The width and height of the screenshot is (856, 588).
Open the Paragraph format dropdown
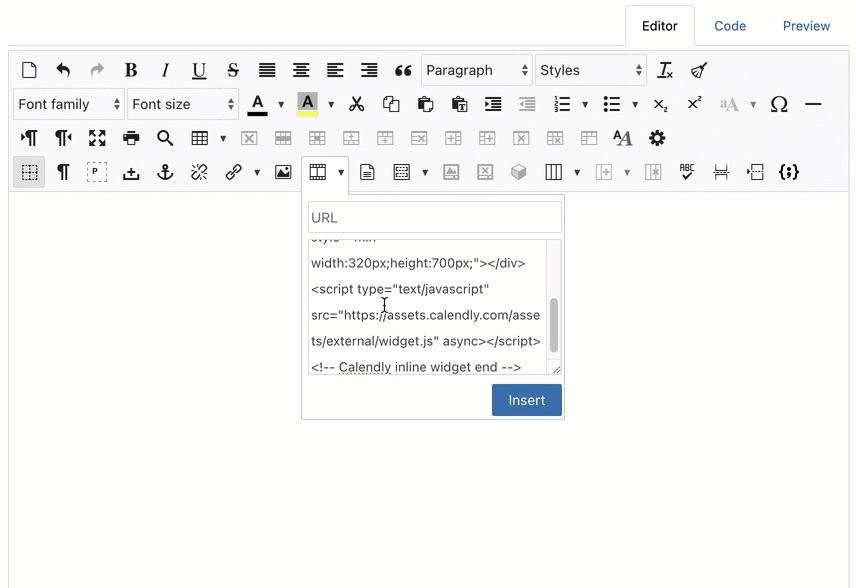[477, 70]
